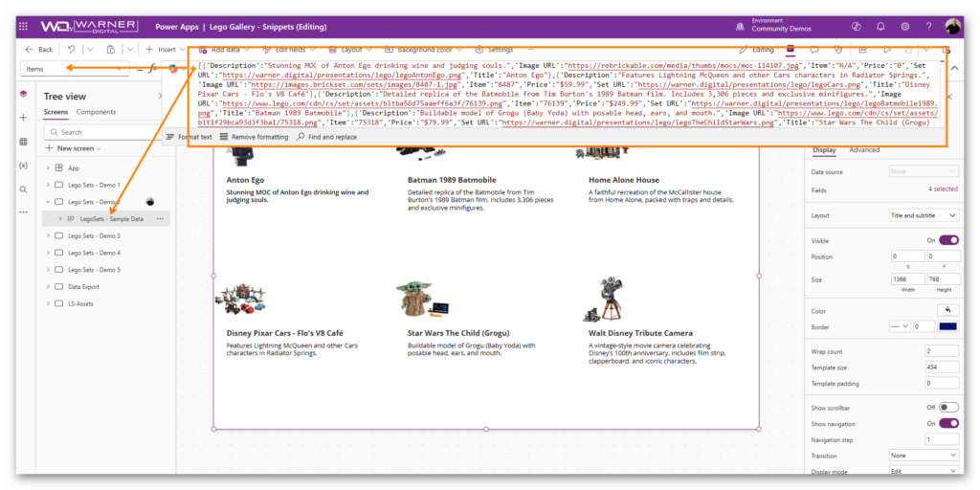The width and height of the screenshot is (980, 490).
Task: Open the Border style dropdown
Action: tap(900, 326)
